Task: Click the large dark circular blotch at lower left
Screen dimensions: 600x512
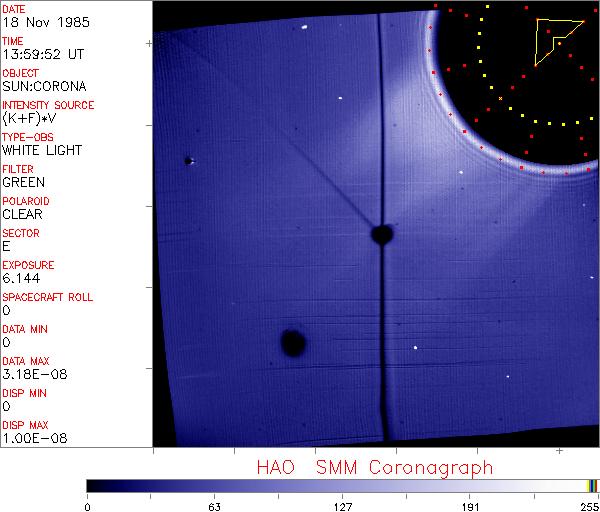Action: (x=293, y=343)
